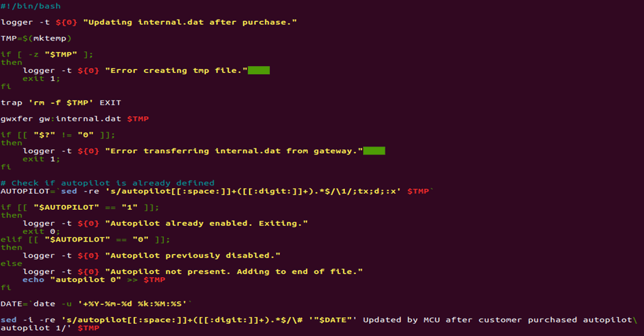This screenshot has width=644, height=336.
Task: Click the final "autopilot 1/" line
Action: pyautogui.click(x=50, y=328)
